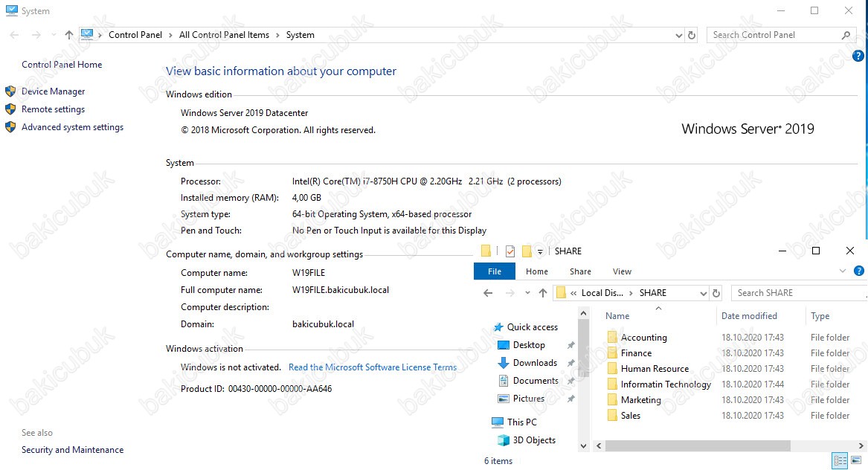Select the Marketing folder

click(x=640, y=399)
